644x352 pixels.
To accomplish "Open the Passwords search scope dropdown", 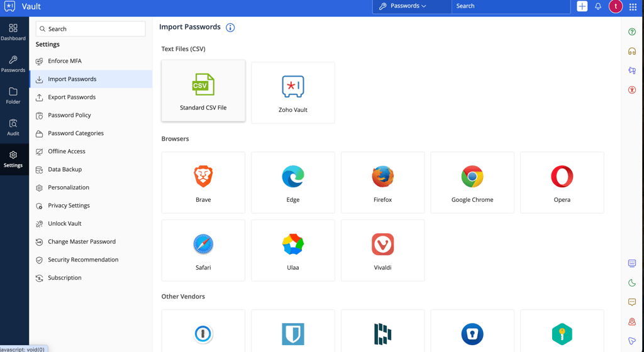I will (412, 6).
